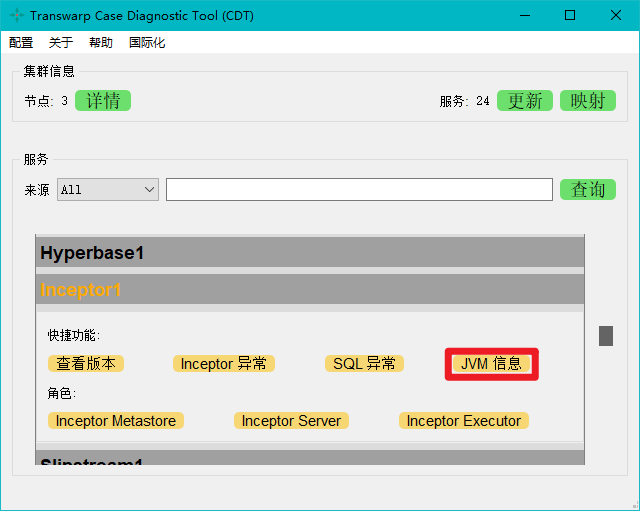Collapse the Inceptor1 service header

tap(310, 289)
